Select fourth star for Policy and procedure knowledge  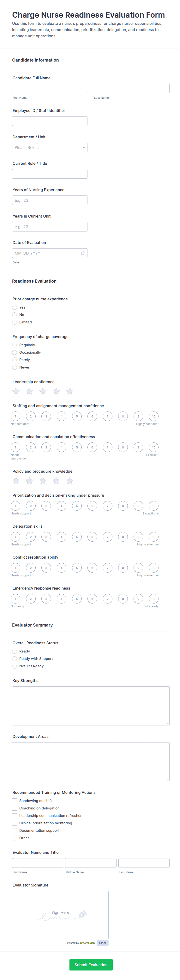click(x=56, y=480)
